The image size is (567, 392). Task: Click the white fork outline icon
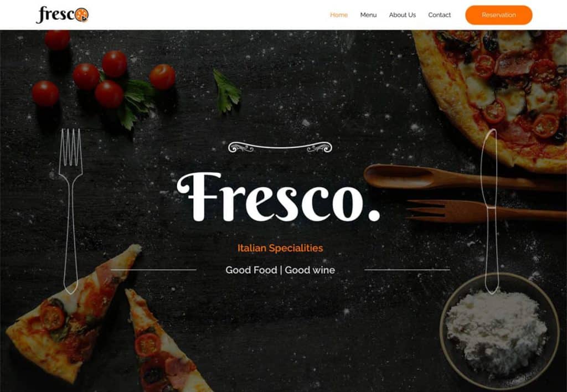point(71,211)
